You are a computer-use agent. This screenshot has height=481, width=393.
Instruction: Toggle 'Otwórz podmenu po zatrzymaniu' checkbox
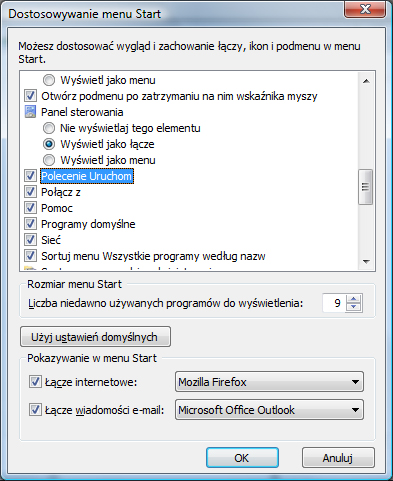30,96
